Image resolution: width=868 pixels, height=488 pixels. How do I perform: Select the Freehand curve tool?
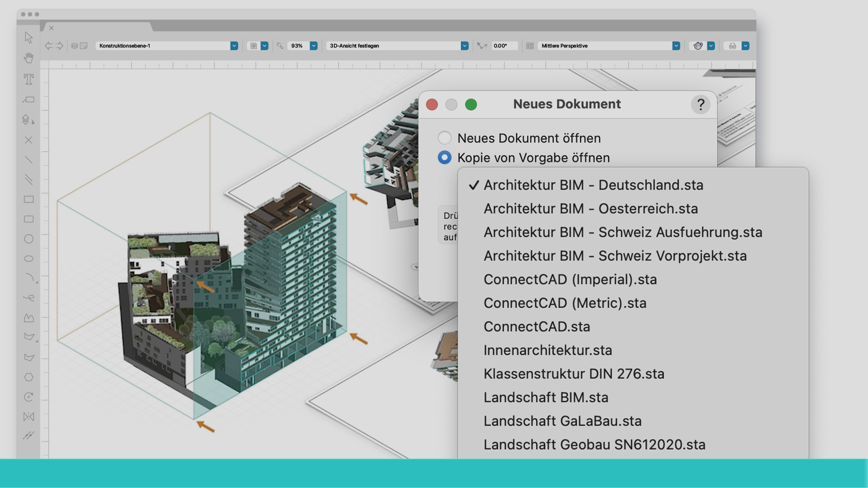pyautogui.click(x=28, y=298)
